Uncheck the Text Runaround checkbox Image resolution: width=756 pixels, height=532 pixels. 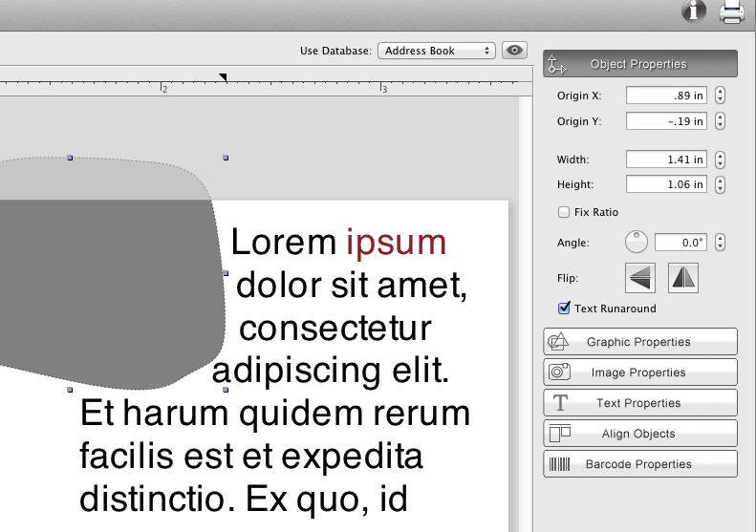point(564,309)
